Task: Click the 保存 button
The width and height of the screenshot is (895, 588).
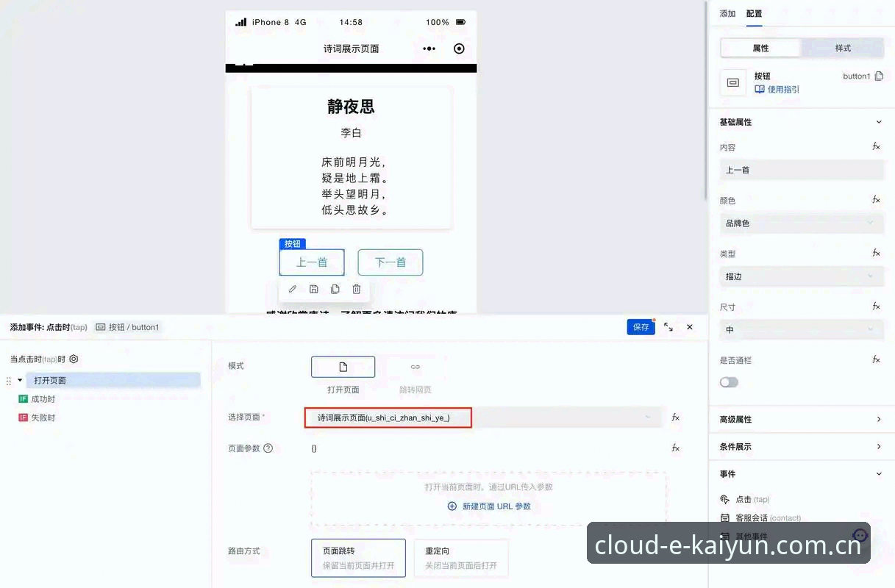Action: click(641, 327)
